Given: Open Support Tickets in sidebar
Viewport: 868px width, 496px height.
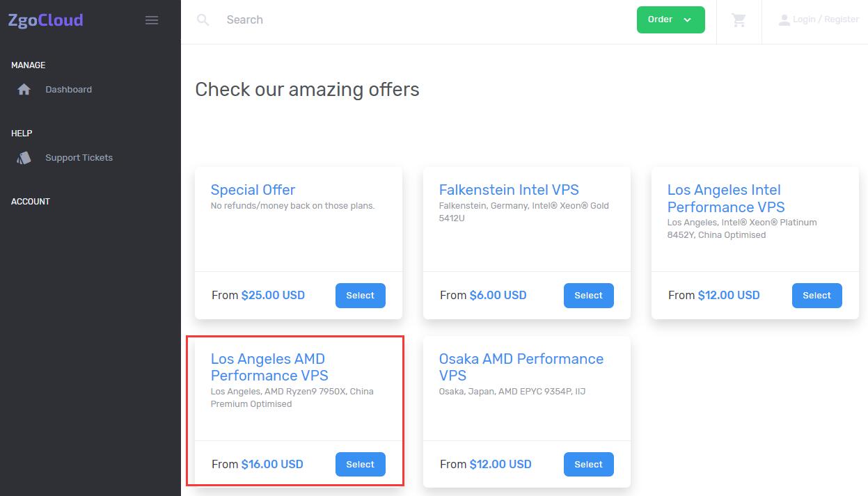Looking at the screenshot, I should coord(79,158).
